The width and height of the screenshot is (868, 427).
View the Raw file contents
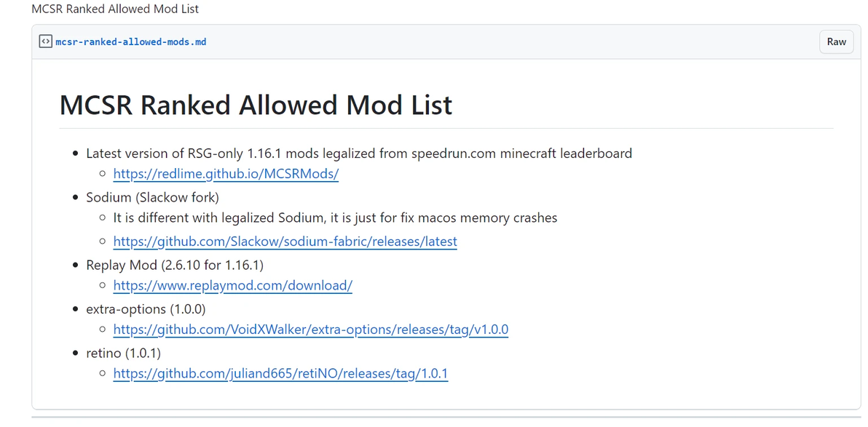836,41
